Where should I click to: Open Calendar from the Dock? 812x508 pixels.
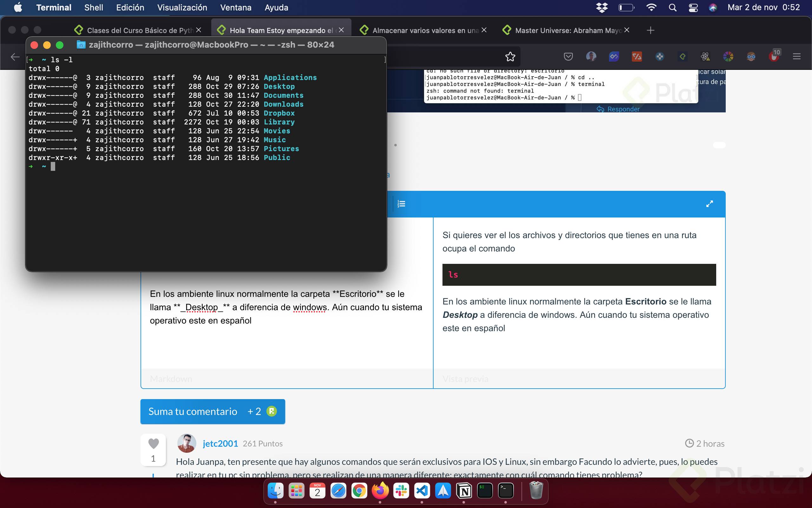(318, 491)
